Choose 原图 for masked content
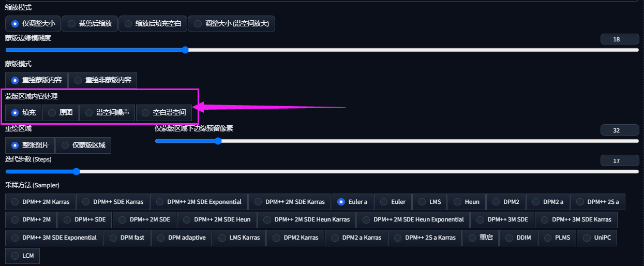The width and height of the screenshot is (644, 266). (61, 113)
